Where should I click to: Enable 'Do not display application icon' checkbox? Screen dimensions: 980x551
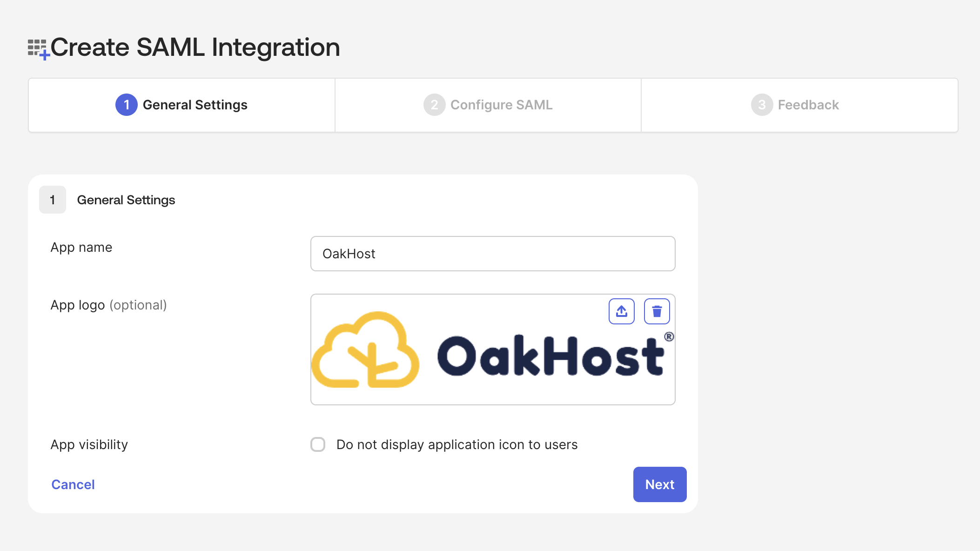click(x=318, y=444)
